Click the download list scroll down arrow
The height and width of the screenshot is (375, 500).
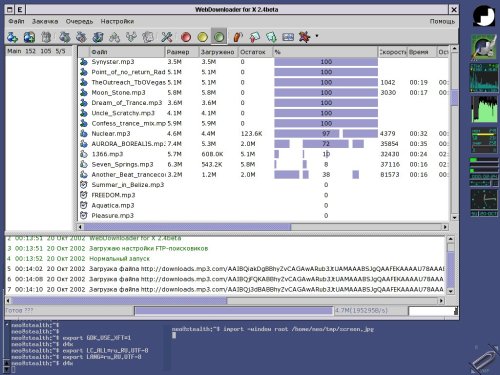[454, 217]
